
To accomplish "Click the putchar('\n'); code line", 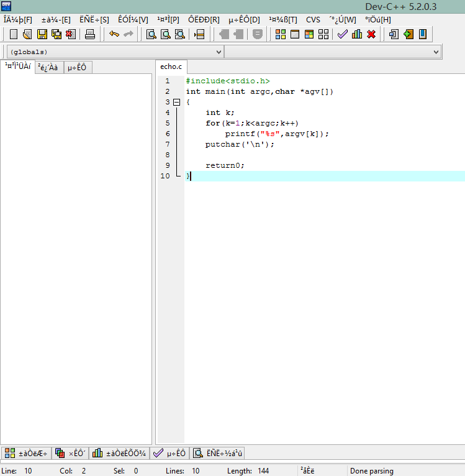I will [x=240, y=145].
